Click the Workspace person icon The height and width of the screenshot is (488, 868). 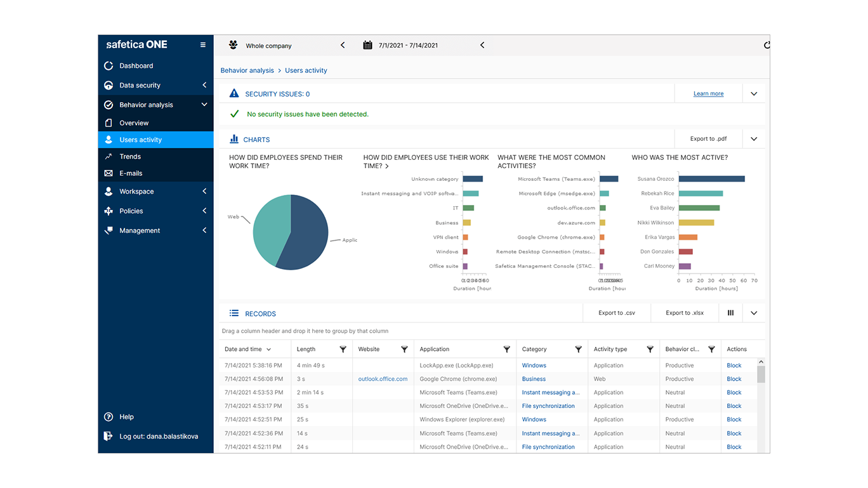[109, 191]
